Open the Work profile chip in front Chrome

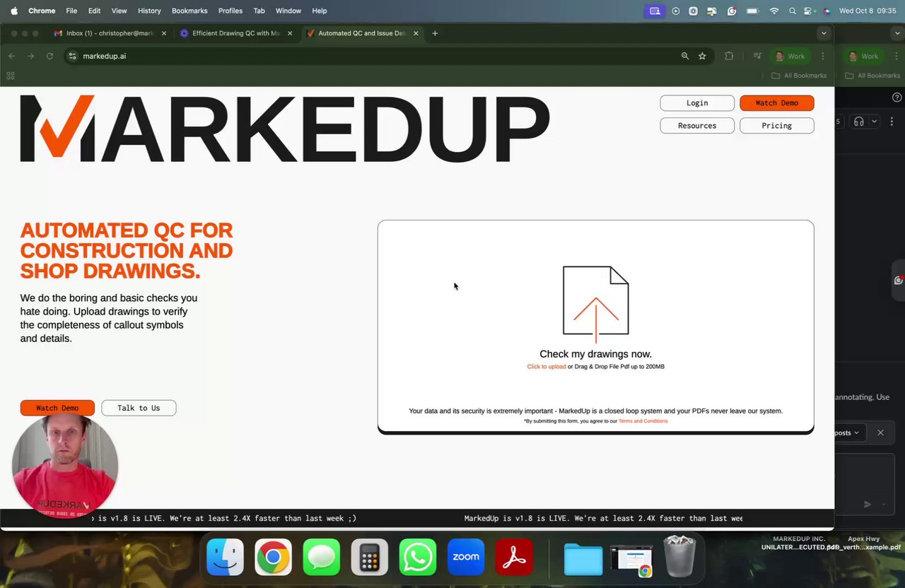tap(790, 56)
